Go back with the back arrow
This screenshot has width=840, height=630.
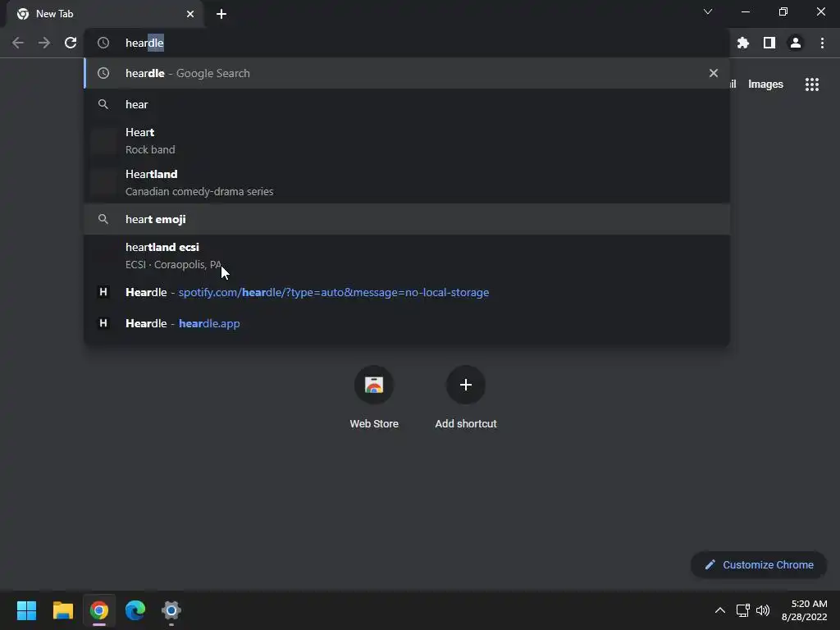click(18, 43)
